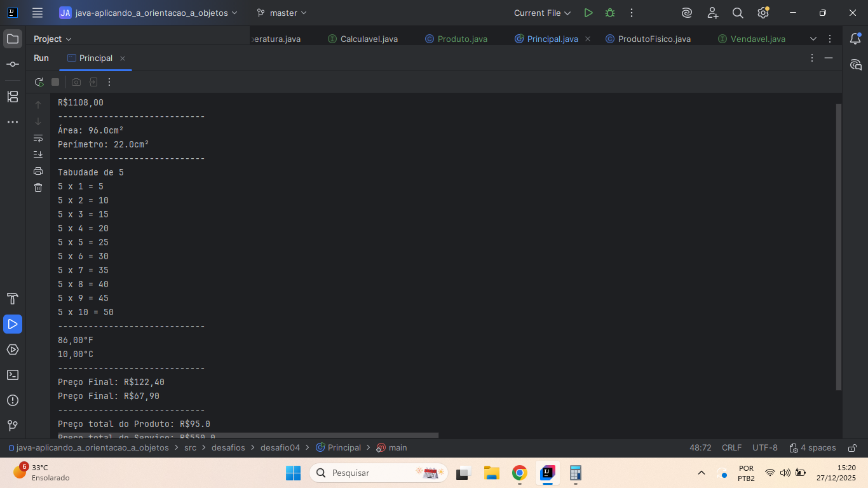The image size is (868, 488).
Task: Change file encoding UTF-8
Action: (765, 448)
